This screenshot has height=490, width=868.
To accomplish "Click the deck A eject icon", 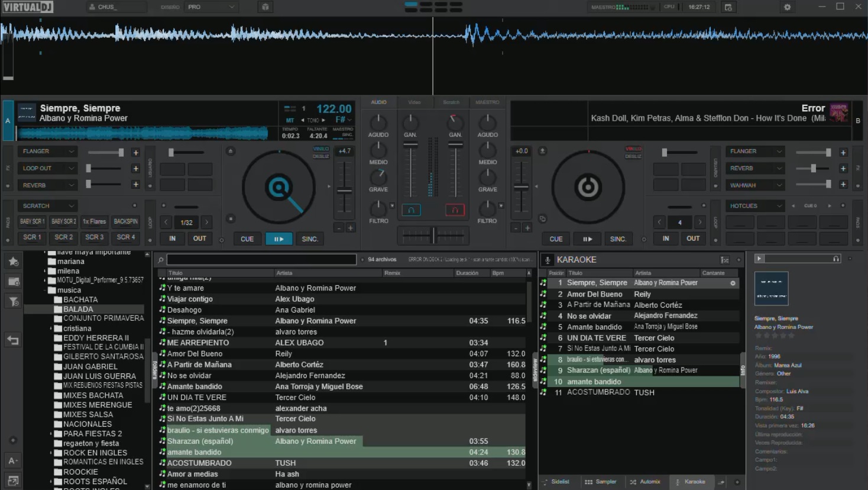I will pyautogui.click(x=231, y=151).
